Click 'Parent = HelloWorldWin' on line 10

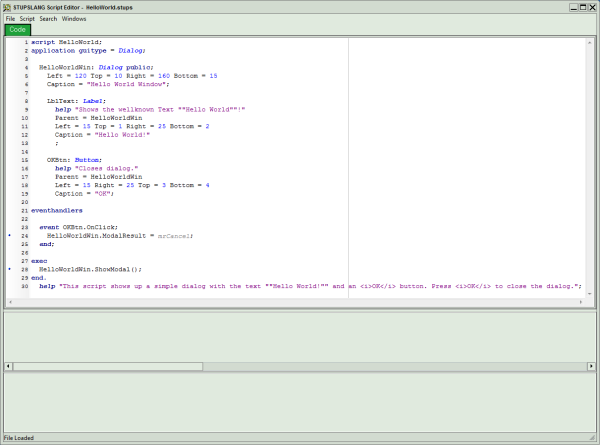tap(99, 118)
